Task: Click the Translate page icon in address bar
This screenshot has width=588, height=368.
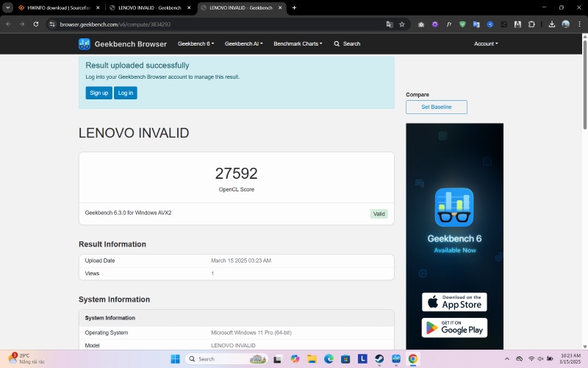Action: click(390, 24)
